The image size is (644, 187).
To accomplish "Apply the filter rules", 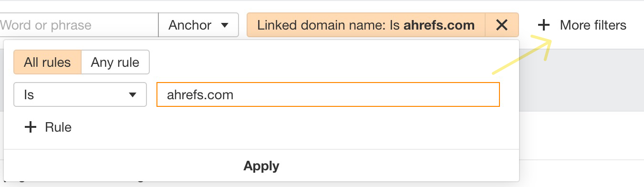I will pos(261,166).
